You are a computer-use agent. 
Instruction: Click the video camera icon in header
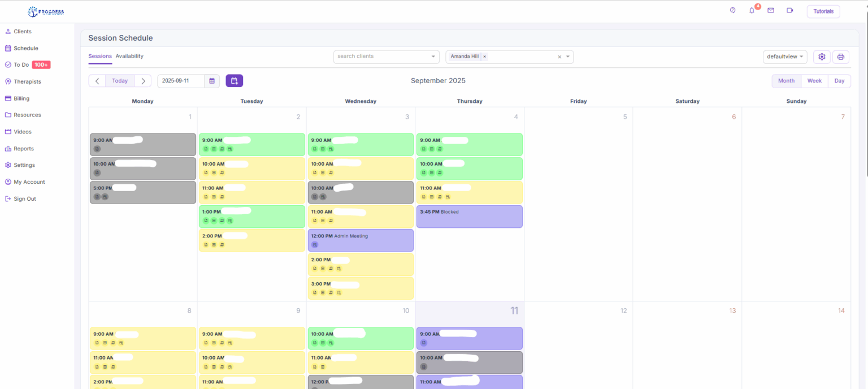[x=789, y=11]
